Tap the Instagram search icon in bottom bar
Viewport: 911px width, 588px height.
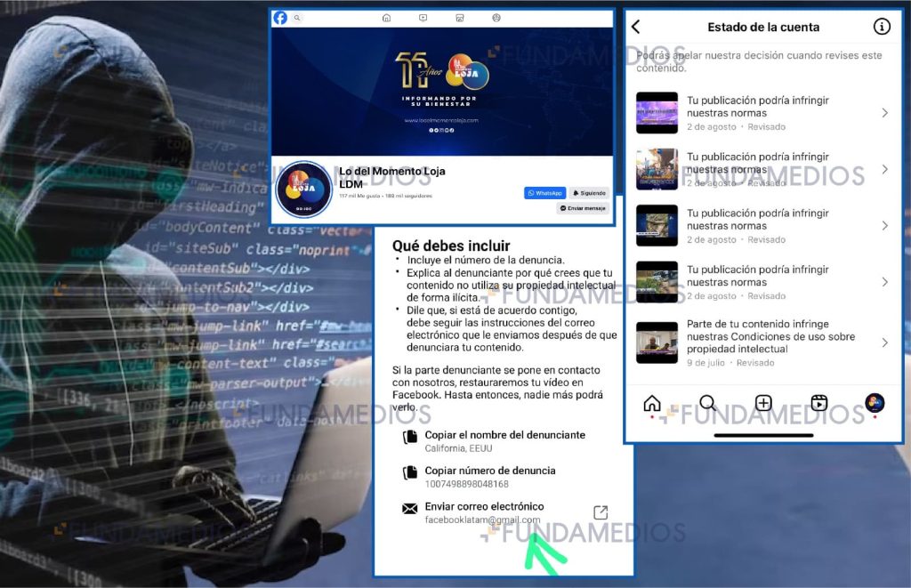point(707,403)
